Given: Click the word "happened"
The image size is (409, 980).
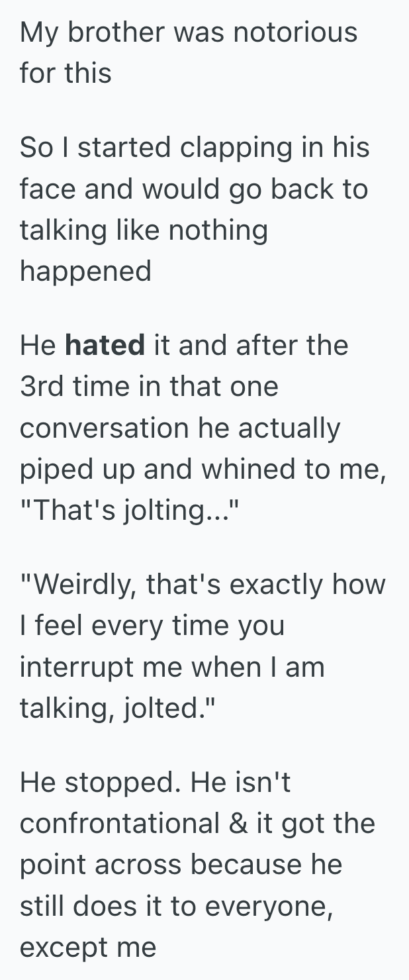Looking at the screenshot, I should tap(85, 271).
